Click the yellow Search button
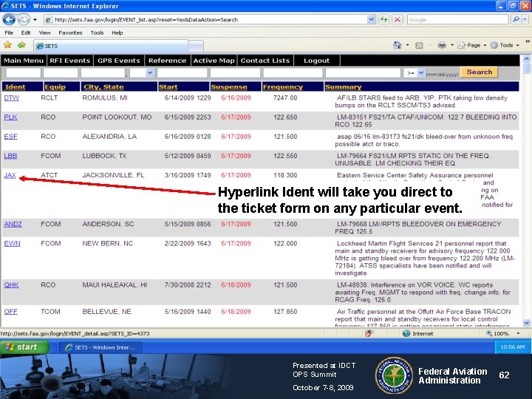This screenshot has width=532, height=399. [x=479, y=72]
